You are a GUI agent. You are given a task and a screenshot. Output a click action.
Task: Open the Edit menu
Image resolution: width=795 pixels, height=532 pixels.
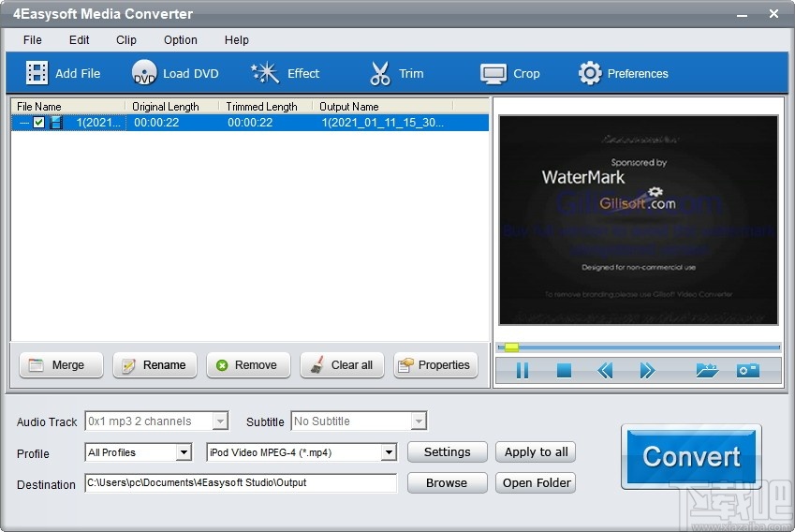point(79,39)
